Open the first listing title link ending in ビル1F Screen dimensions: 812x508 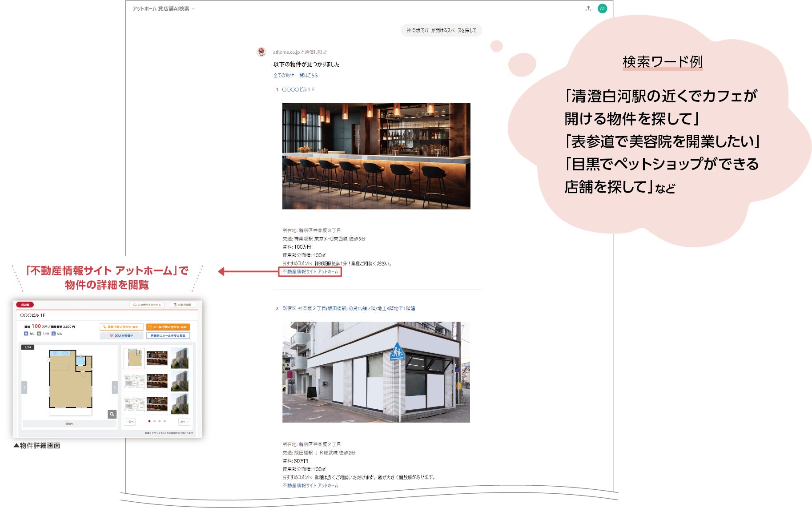(298, 89)
